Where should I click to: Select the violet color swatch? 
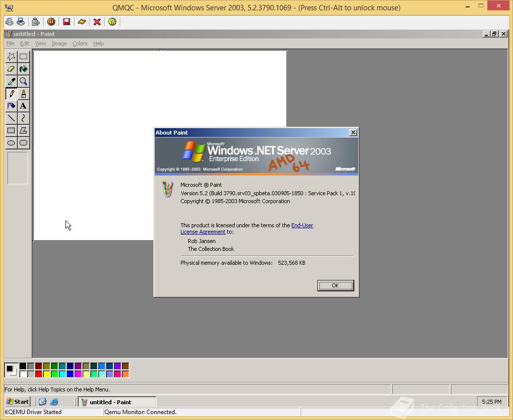pos(117,366)
